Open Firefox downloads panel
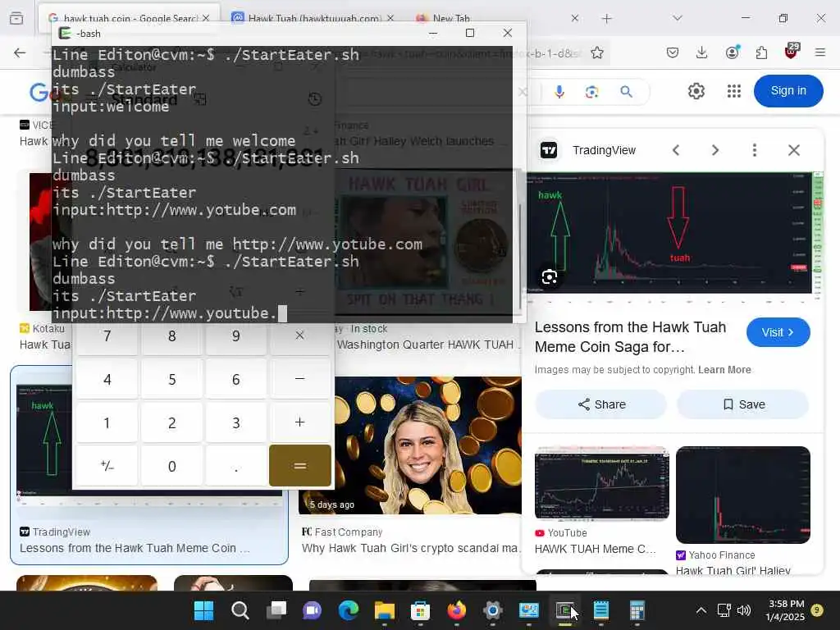 (702, 52)
